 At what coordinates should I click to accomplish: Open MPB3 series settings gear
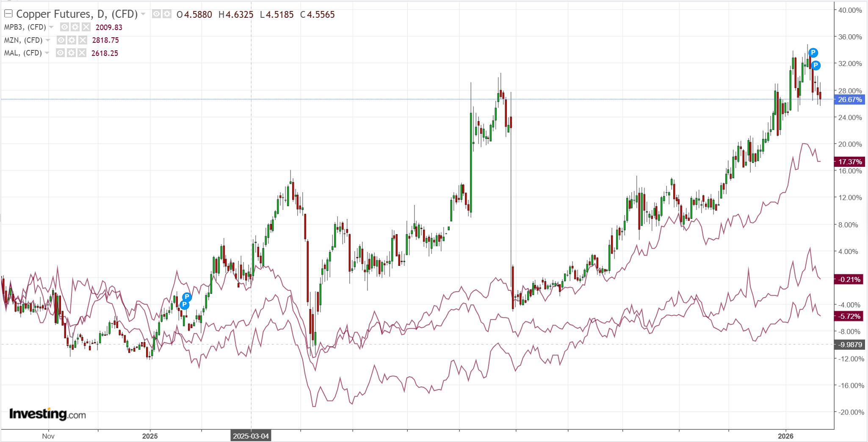coord(75,27)
